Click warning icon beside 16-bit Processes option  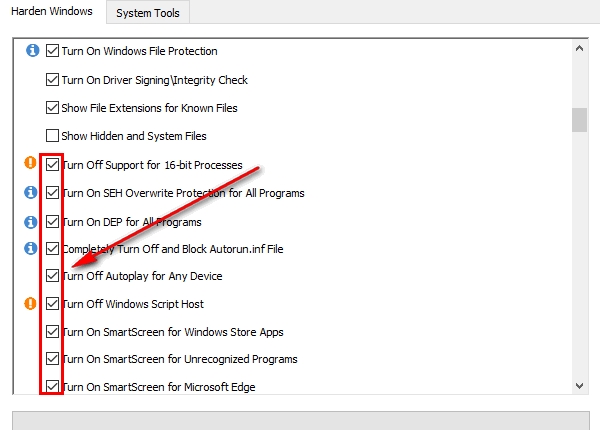coord(30,162)
